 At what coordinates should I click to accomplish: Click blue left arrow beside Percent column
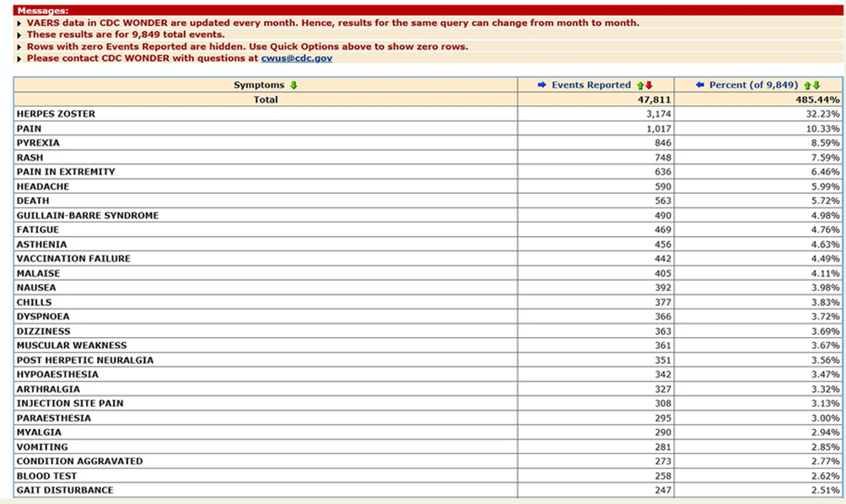point(700,84)
